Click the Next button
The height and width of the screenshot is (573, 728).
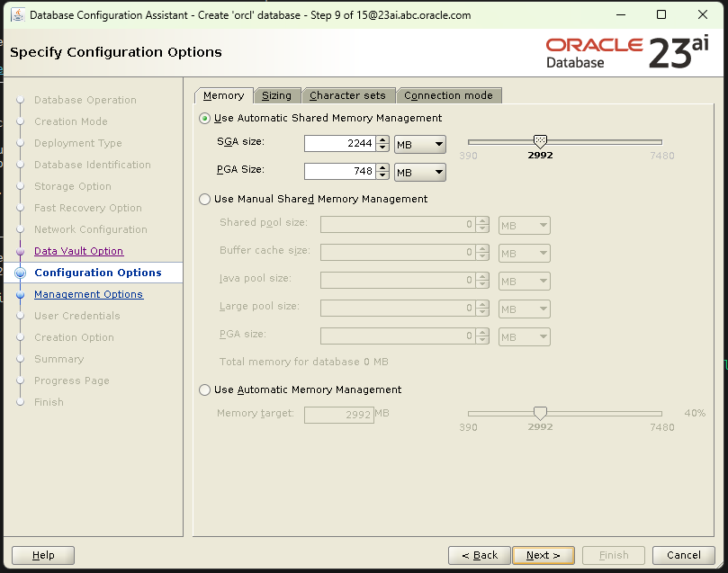point(543,555)
